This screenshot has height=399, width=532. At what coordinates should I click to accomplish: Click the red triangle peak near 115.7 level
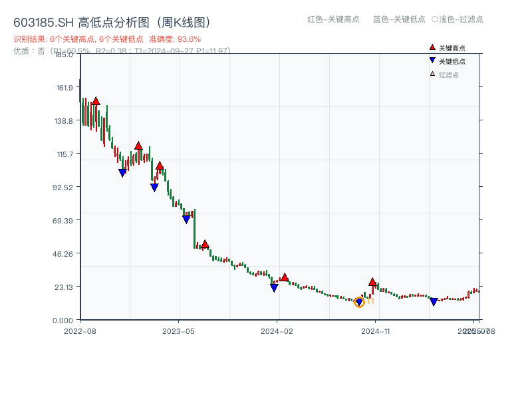point(138,146)
